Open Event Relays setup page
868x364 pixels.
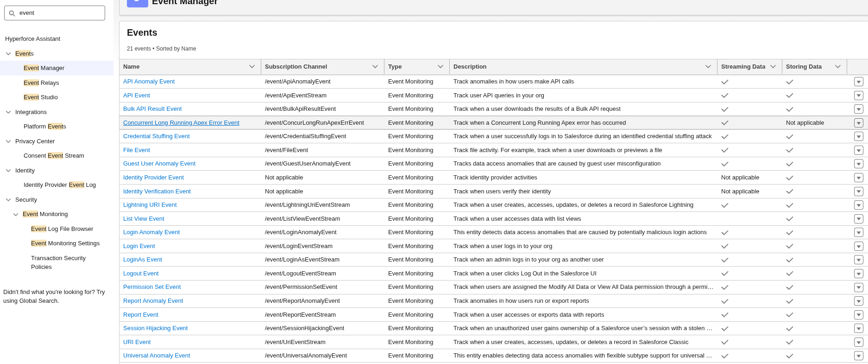[41, 83]
